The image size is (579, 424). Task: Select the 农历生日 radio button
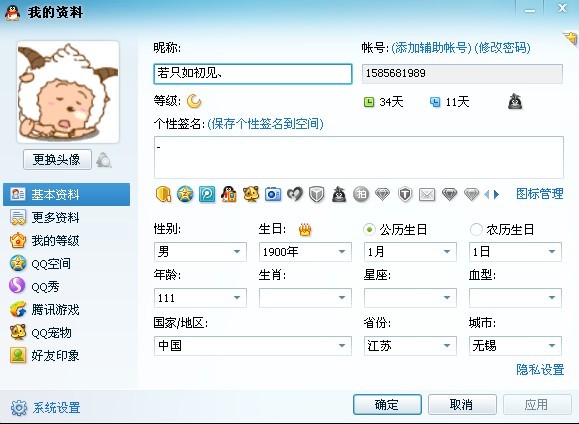click(476, 230)
